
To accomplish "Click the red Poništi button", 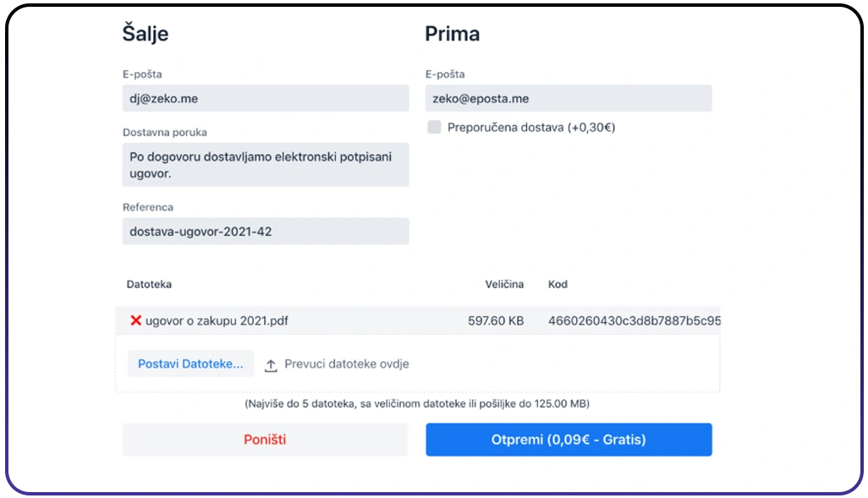I will click(x=265, y=440).
